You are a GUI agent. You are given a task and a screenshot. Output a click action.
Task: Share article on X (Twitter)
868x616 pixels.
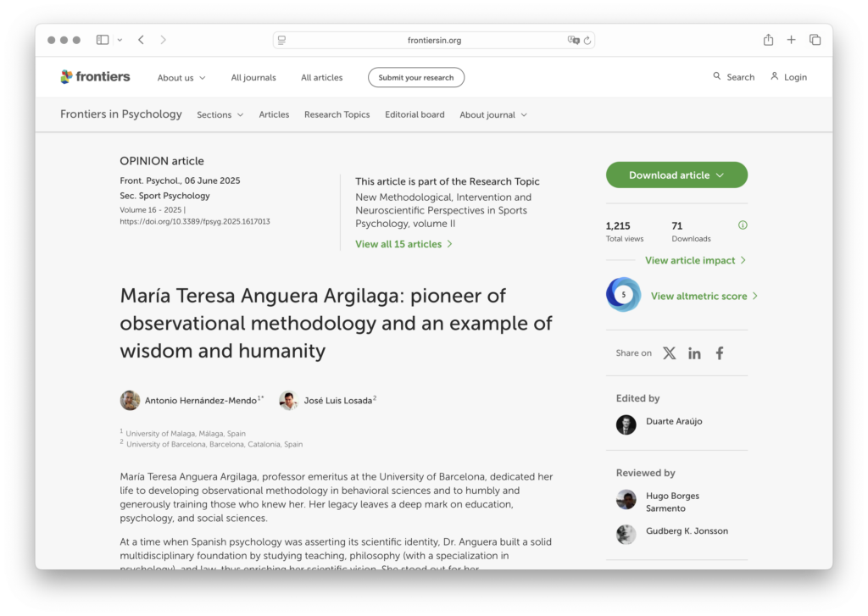point(669,353)
